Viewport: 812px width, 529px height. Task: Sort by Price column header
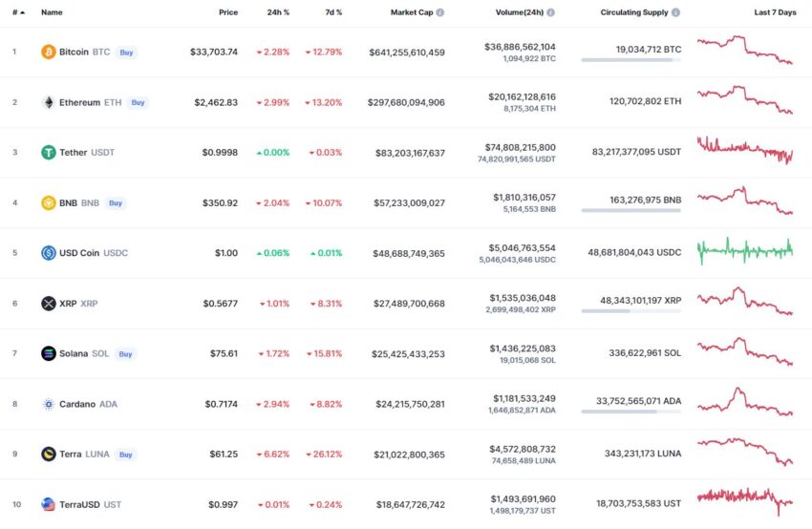click(228, 12)
